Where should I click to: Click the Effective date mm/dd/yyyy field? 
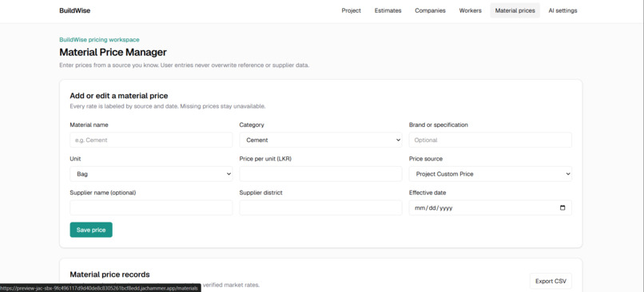491,208
